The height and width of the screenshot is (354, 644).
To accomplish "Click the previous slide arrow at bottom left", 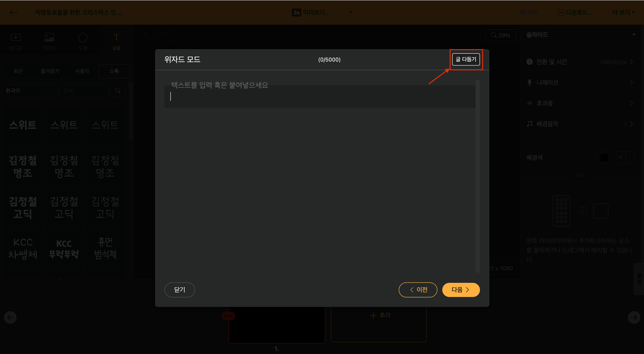I will 10,318.
